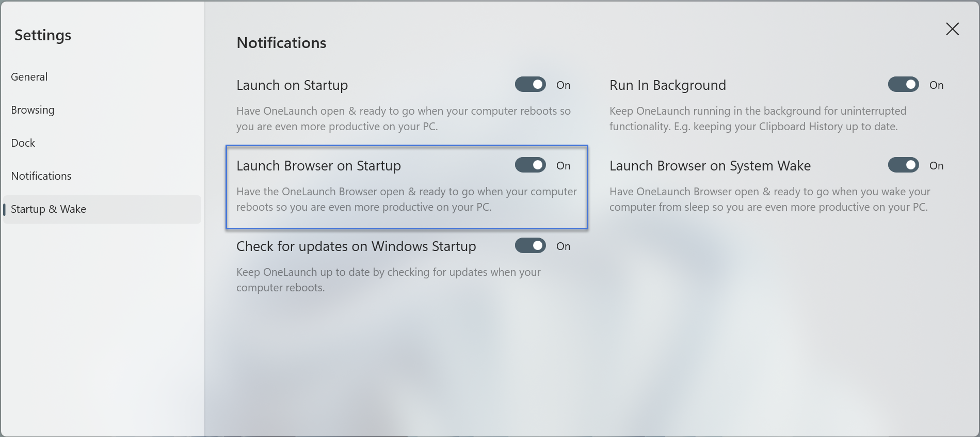Image resolution: width=980 pixels, height=437 pixels.
Task: Turn off Launch Browser on Startup switch
Action: click(530, 165)
